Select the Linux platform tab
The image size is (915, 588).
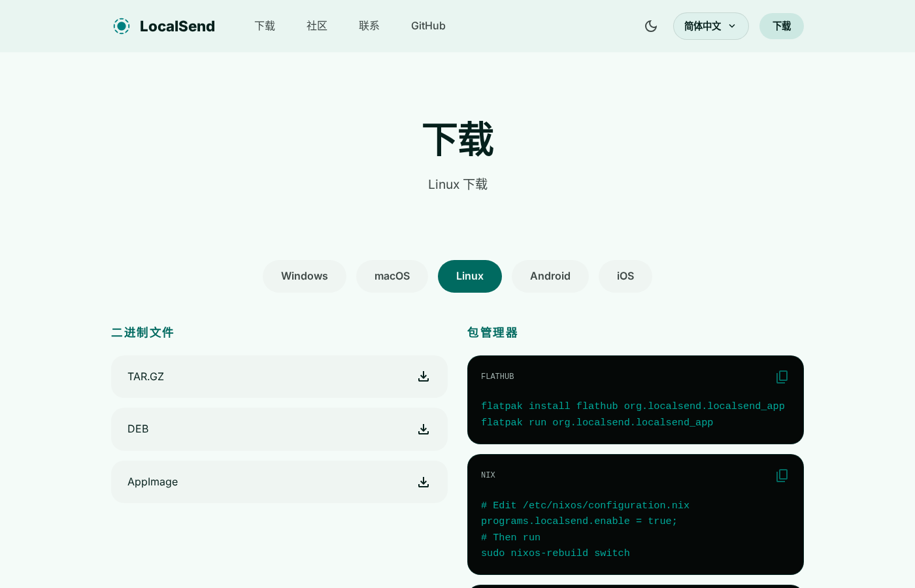tap(470, 276)
